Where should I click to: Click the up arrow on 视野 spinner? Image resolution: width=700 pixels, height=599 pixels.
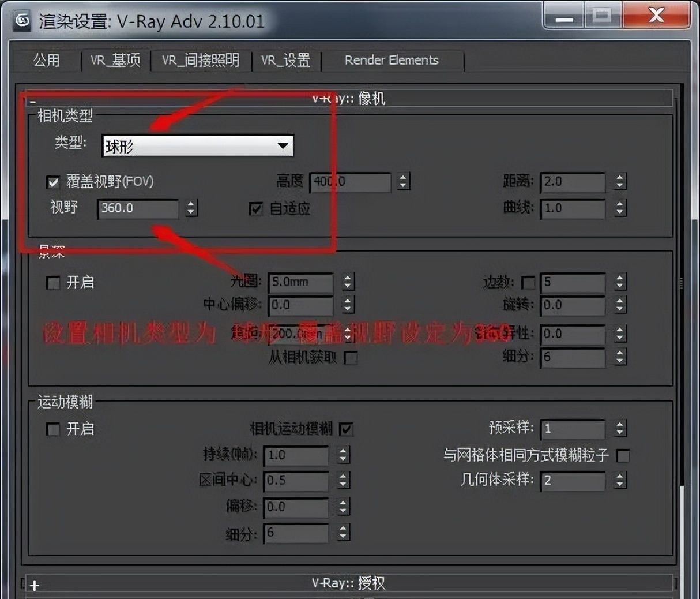190,205
